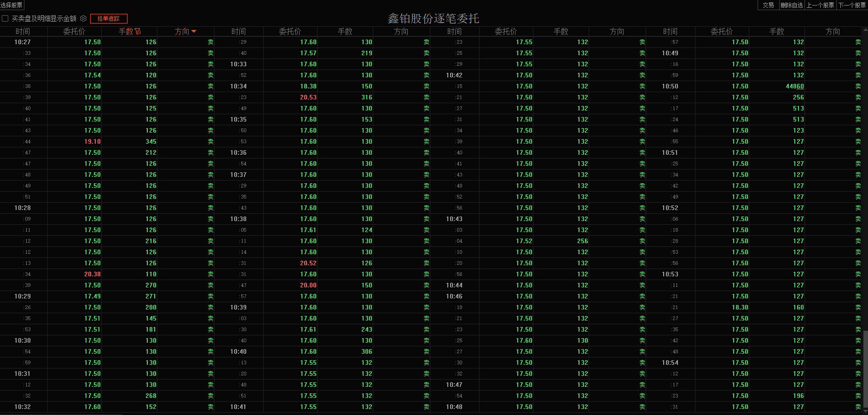Click the first 时间 column header
This screenshot has width=868, height=415.
point(23,31)
